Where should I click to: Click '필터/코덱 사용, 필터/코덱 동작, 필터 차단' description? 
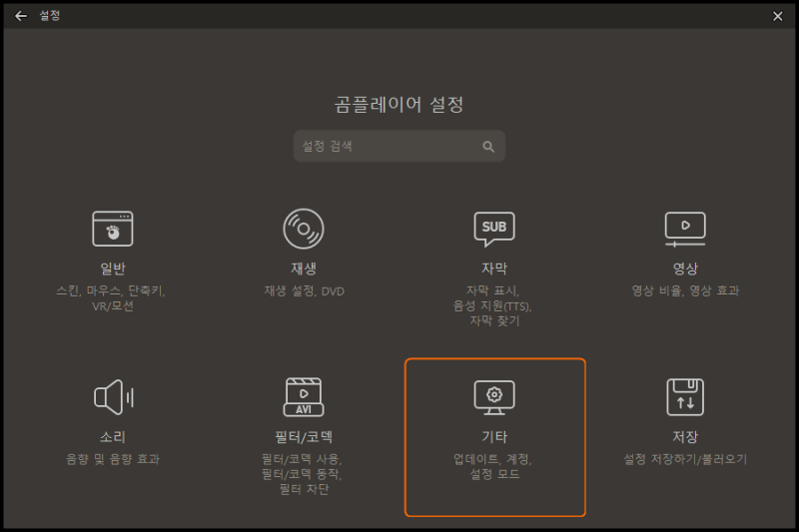(303, 474)
